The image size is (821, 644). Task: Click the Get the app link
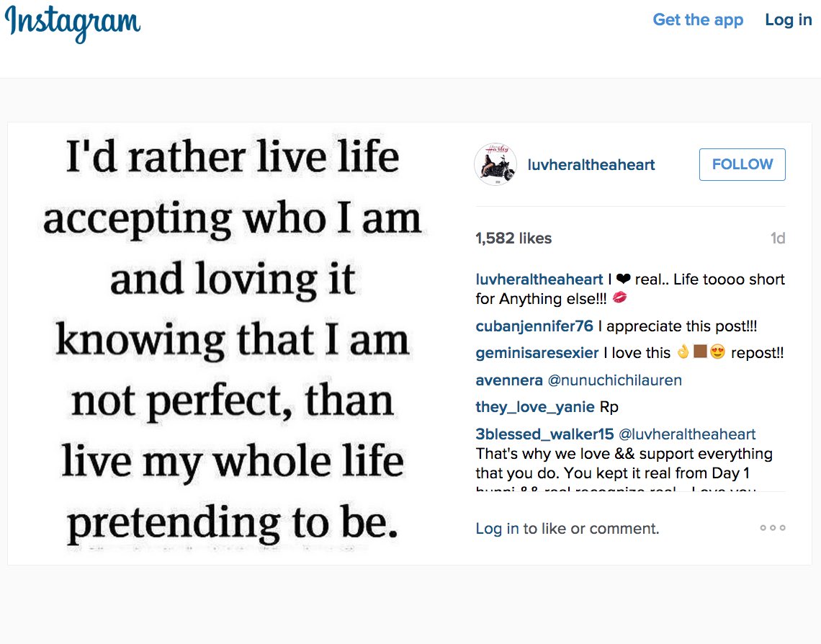698,20
